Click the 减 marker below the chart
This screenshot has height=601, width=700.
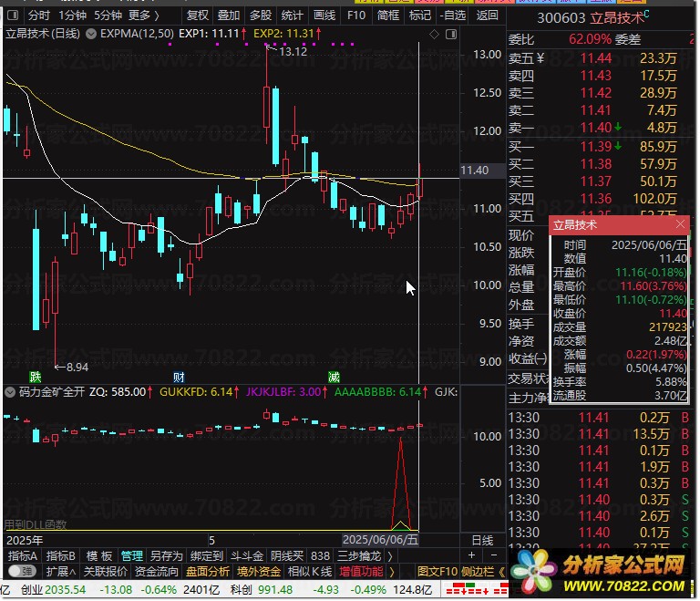[x=334, y=377]
